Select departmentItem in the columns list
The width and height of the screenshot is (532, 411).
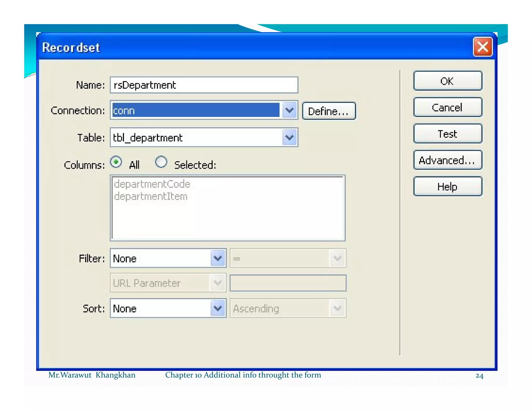point(151,196)
